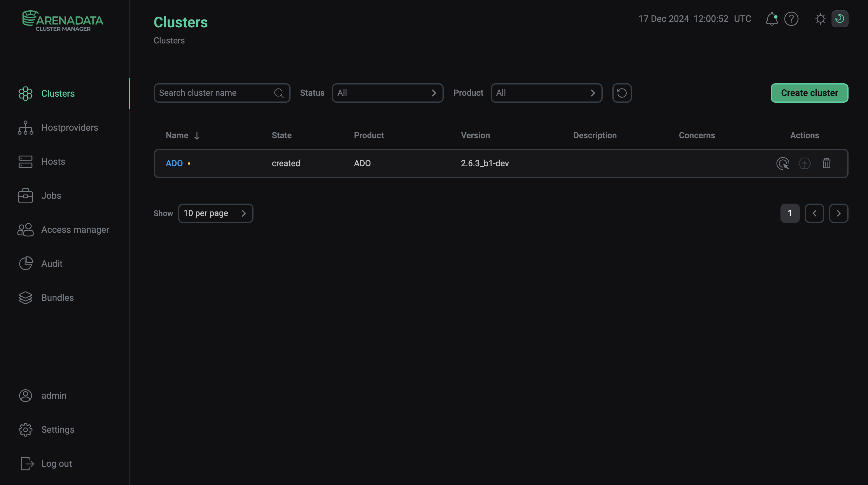
Task: Open the ADO cluster details
Action: tap(174, 163)
